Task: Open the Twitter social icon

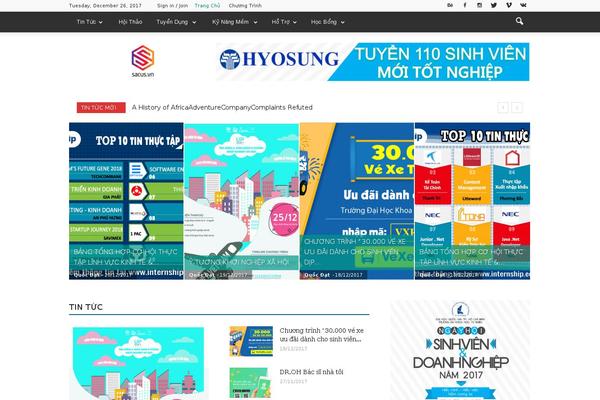Action: coord(494,5)
